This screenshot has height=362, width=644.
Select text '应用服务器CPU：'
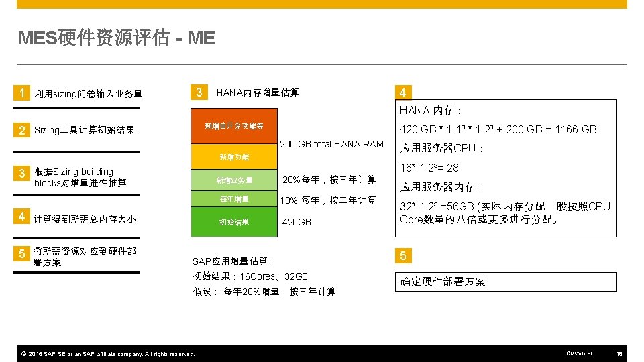click(x=441, y=148)
